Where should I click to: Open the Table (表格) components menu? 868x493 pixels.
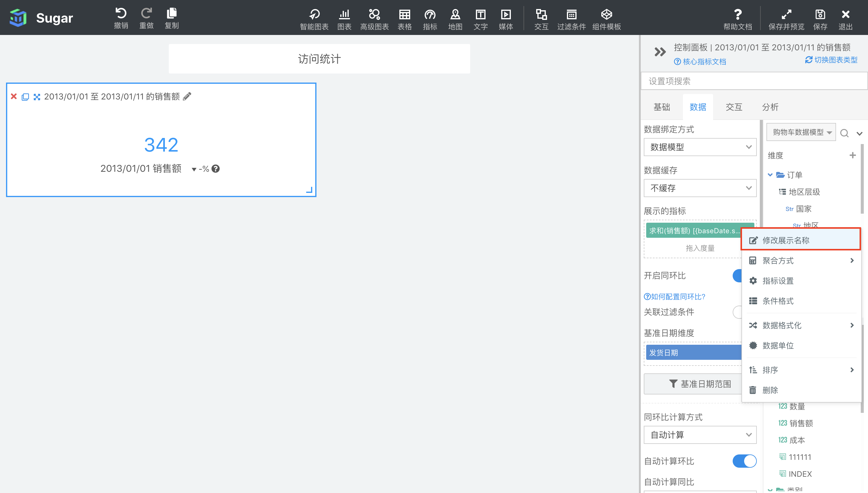pyautogui.click(x=404, y=20)
